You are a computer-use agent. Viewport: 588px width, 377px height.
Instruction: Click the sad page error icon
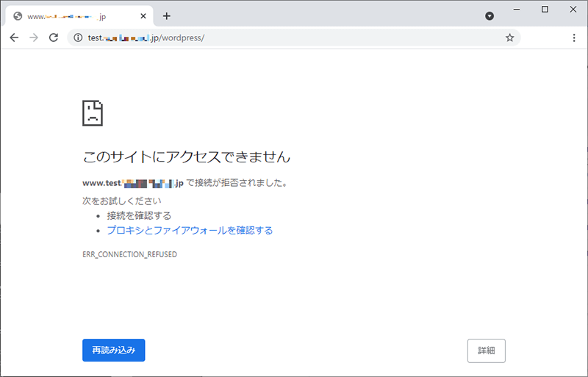pyautogui.click(x=93, y=112)
